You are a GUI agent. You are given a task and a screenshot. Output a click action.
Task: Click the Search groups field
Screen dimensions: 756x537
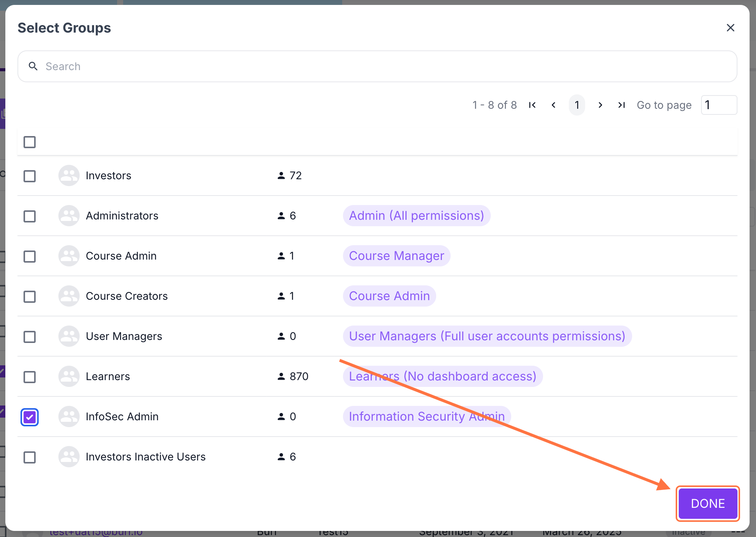(x=377, y=66)
